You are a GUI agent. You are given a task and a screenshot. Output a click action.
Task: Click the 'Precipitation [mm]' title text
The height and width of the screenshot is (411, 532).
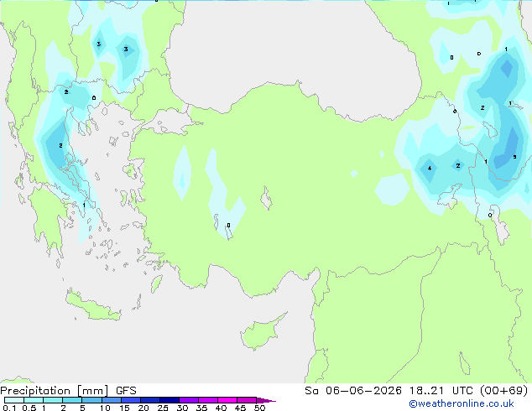(55, 391)
